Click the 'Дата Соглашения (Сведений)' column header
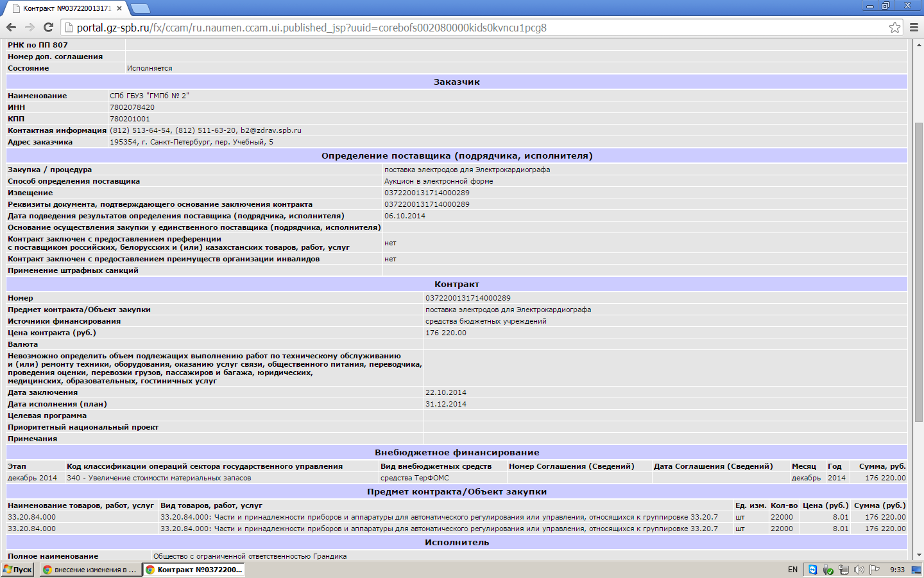This screenshot has height=578, width=924. (x=714, y=466)
